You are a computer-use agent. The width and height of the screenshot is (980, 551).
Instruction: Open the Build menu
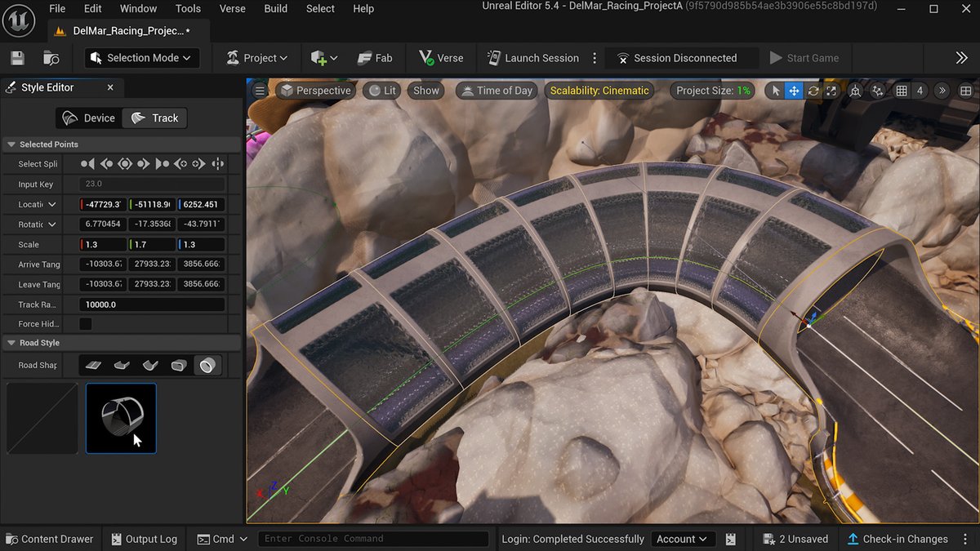pos(276,8)
